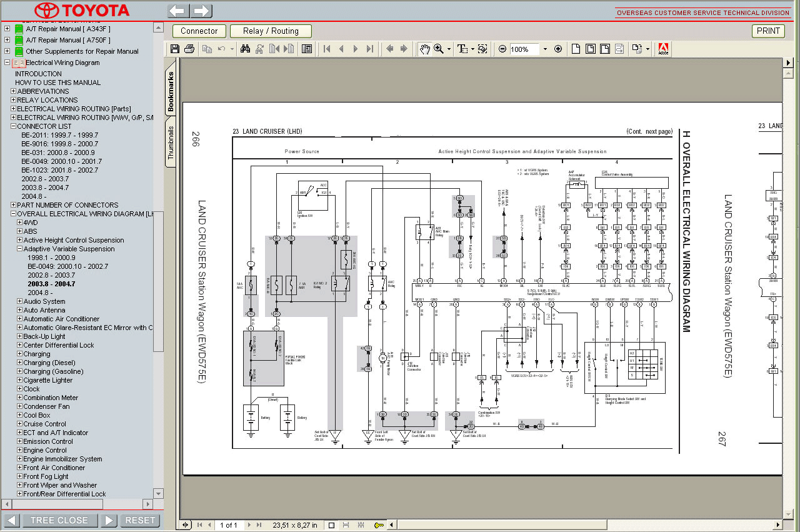Click the Save a Copy floppy icon

coord(175,49)
